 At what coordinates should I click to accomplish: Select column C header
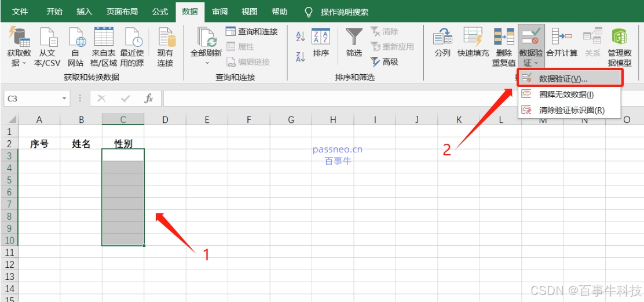[123, 119]
